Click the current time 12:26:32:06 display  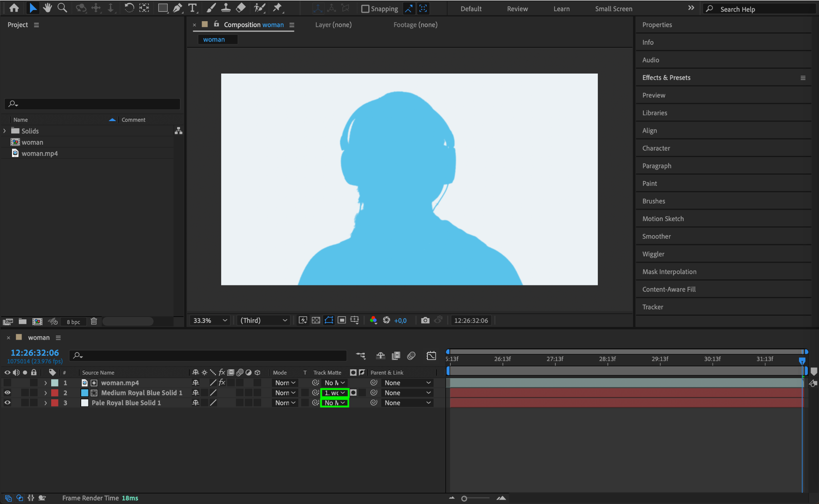(35, 353)
